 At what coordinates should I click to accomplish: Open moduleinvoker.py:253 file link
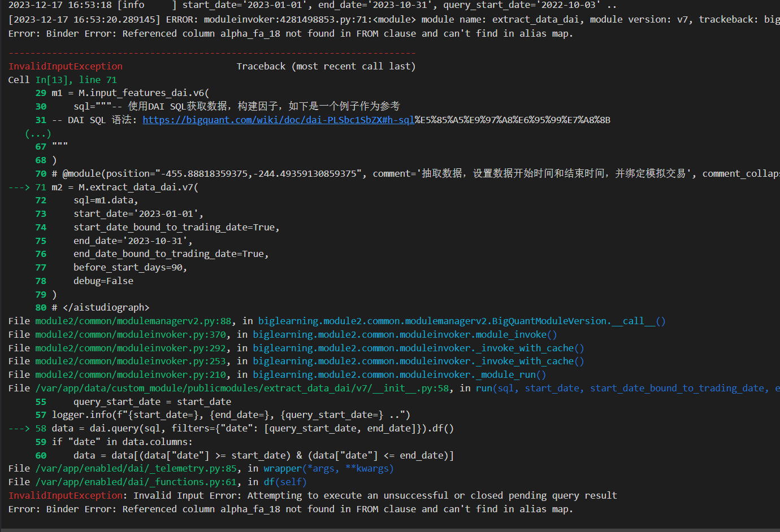pos(130,361)
